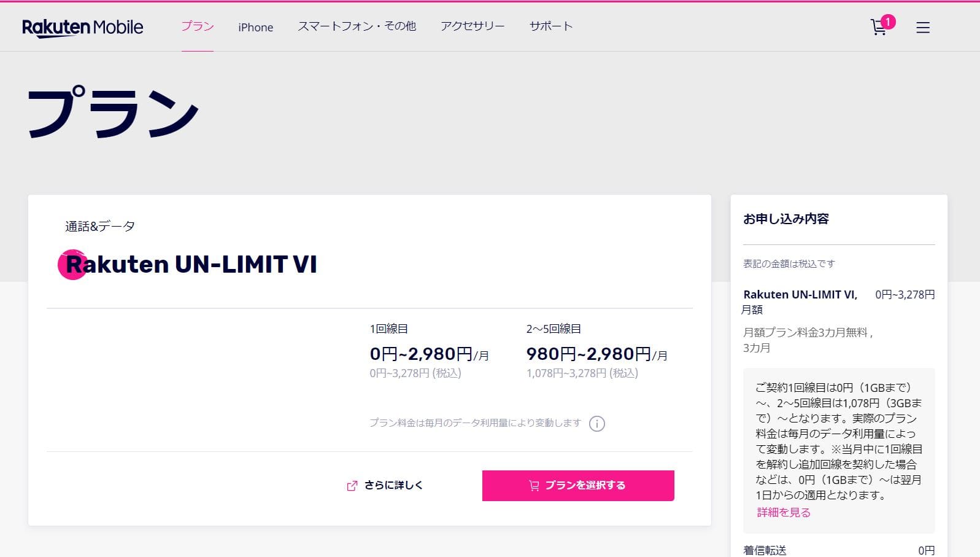This screenshot has width=980, height=557.
Task: Click the 詳細を見る link
Action: coord(784,512)
